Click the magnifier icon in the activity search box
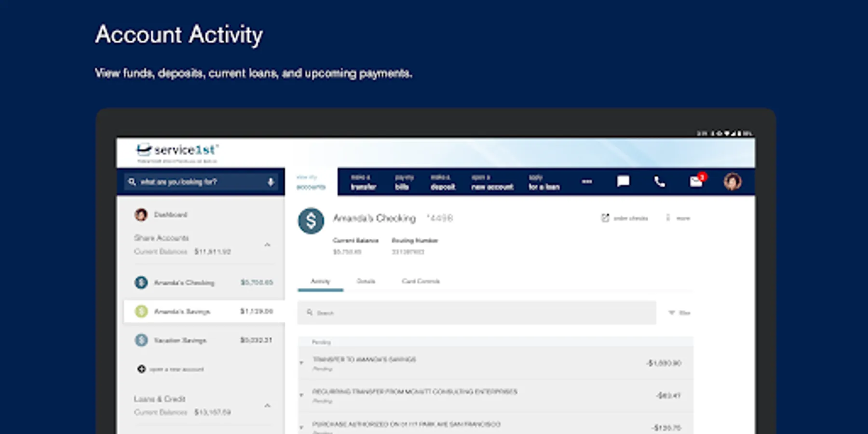The width and height of the screenshot is (868, 434). pyautogui.click(x=310, y=312)
